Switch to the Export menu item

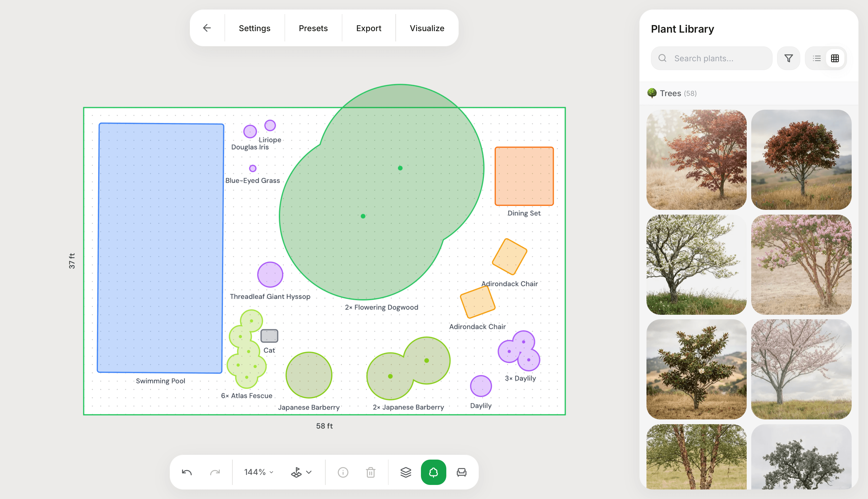[x=368, y=28]
